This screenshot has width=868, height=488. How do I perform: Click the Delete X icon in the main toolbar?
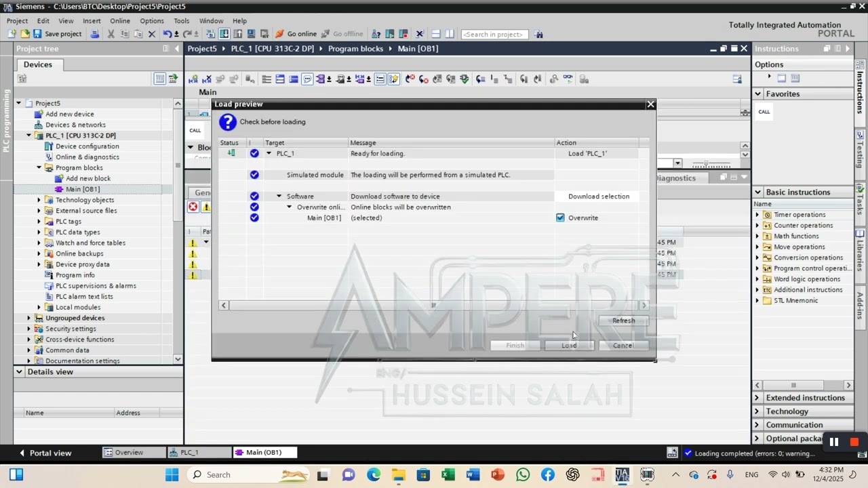pyautogui.click(x=152, y=34)
